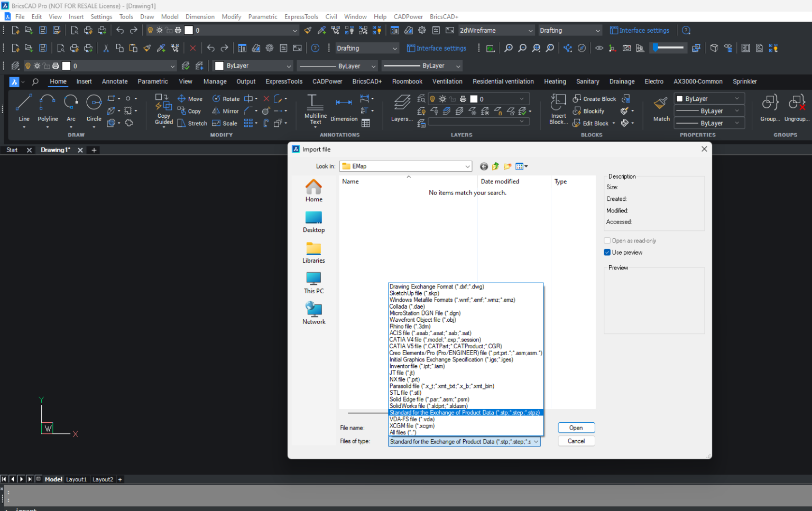Enable the Open as read-only checkbox
The width and height of the screenshot is (812, 511).
607,240
